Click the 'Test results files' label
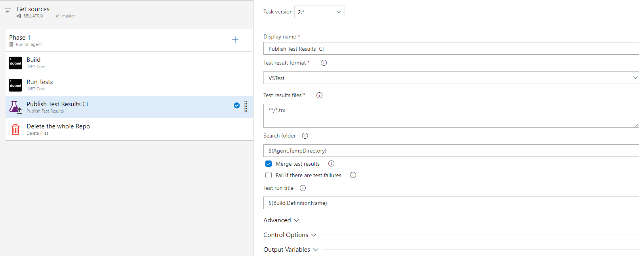Image resolution: width=644 pixels, height=256 pixels. (282, 95)
